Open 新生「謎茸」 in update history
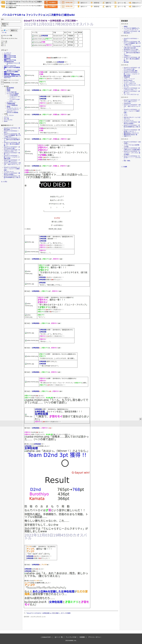The image size is (142, 644). tap(127, 161)
